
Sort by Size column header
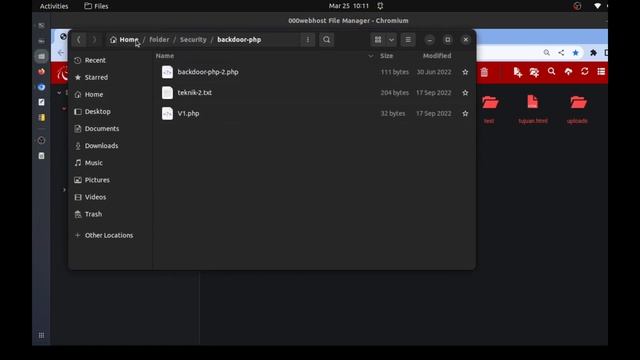click(387, 56)
